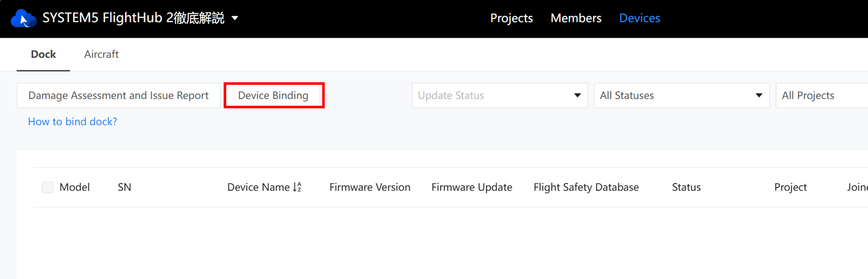Select the Dock tab
The height and width of the screenshot is (279, 868).
click(x=43, y=54)
